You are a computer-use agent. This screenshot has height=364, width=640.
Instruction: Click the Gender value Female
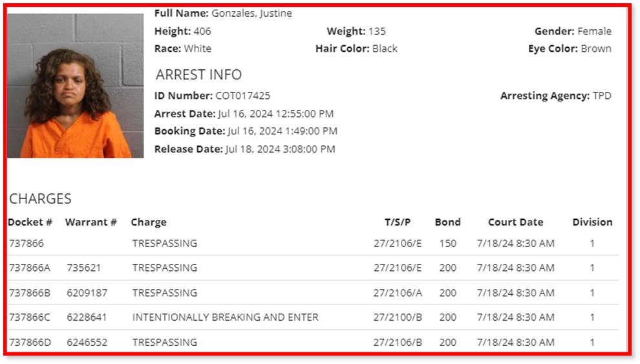(x=594, y=31)
